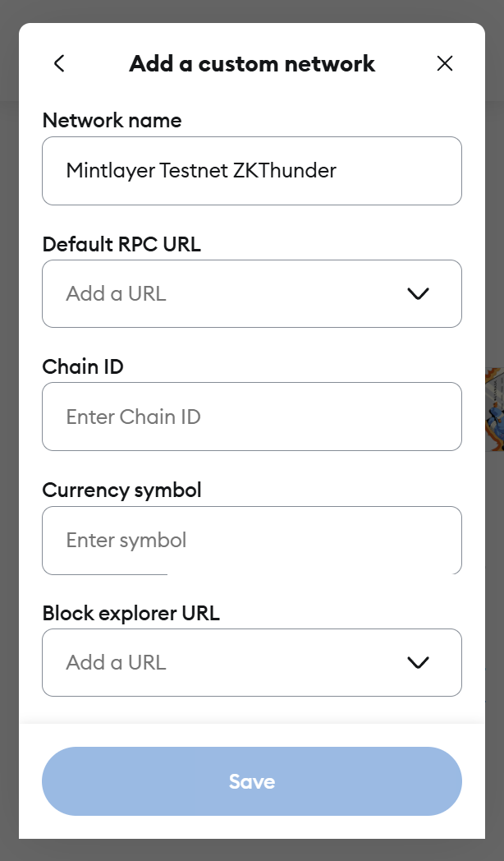Click the 'Add a custom network' title
The width and height of the screenshot is (504, 861).
(252, 63)
